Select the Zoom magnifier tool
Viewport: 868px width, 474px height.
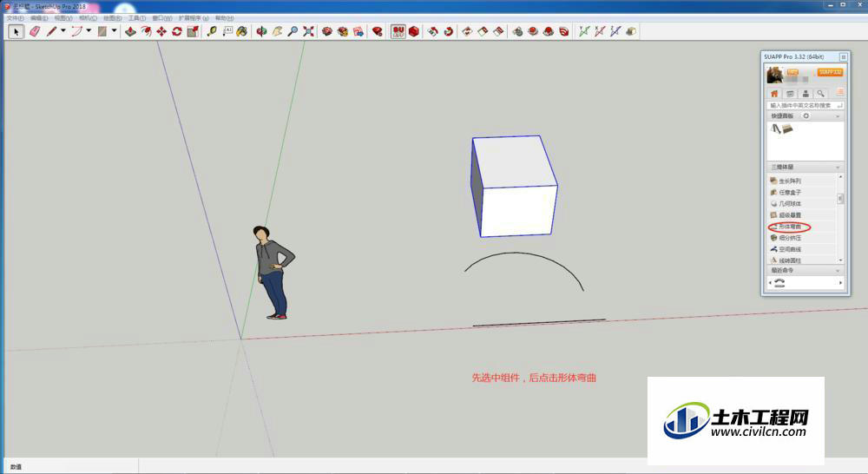tap(293, 31)
